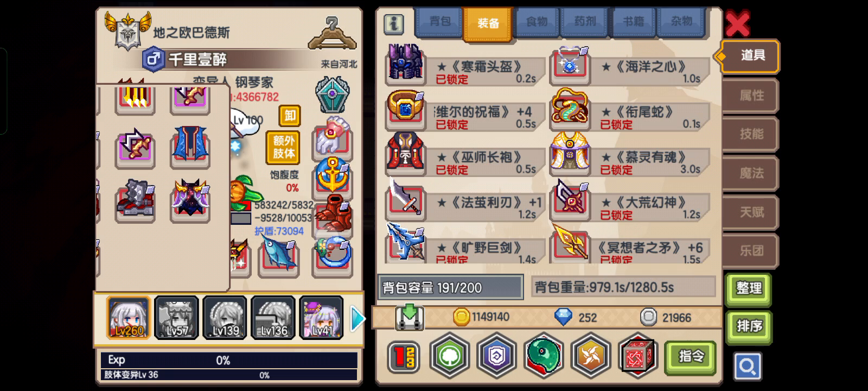Click the green download storage icon
Screen dimensions: 868x391
coord(410,317)
